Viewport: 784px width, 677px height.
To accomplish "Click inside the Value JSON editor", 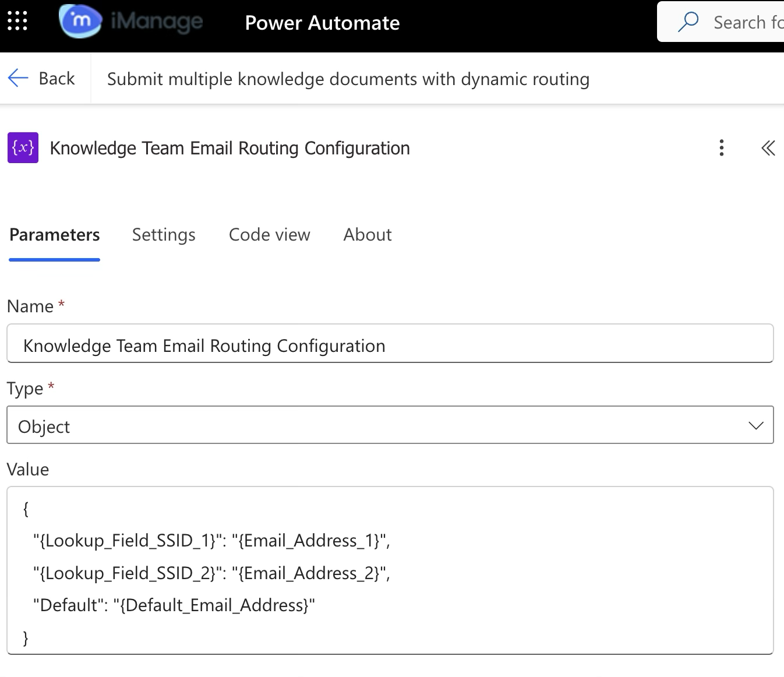I will coord(390,570).
